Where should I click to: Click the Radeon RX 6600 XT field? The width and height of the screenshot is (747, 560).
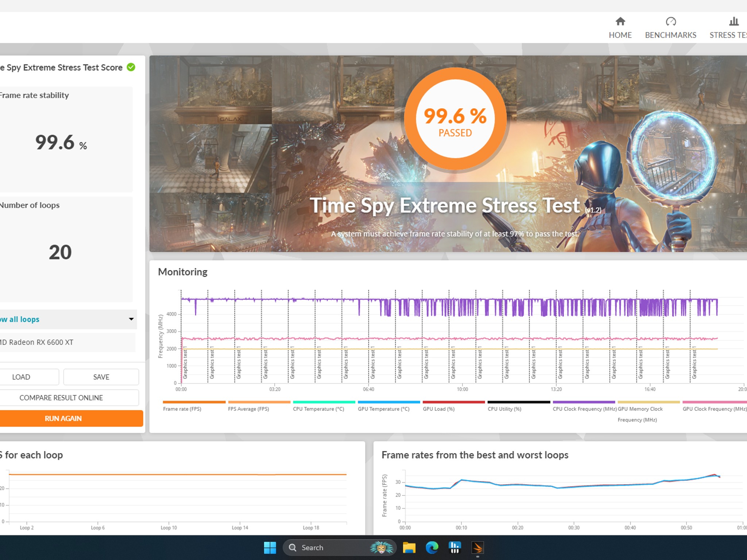(x=67, y=342)
